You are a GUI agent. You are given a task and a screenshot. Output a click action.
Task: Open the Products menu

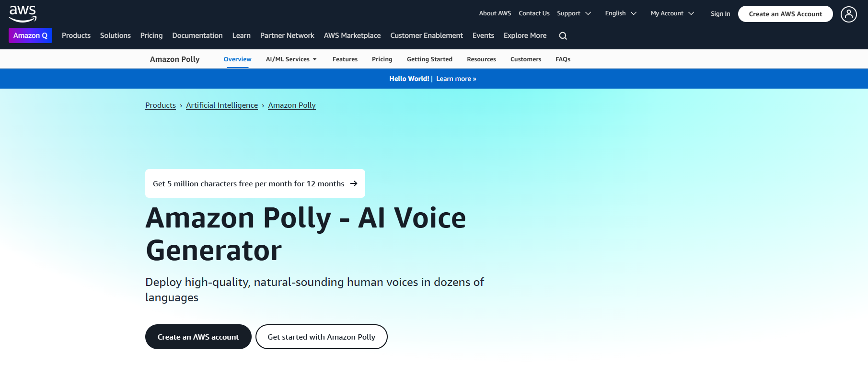point(76,35)
